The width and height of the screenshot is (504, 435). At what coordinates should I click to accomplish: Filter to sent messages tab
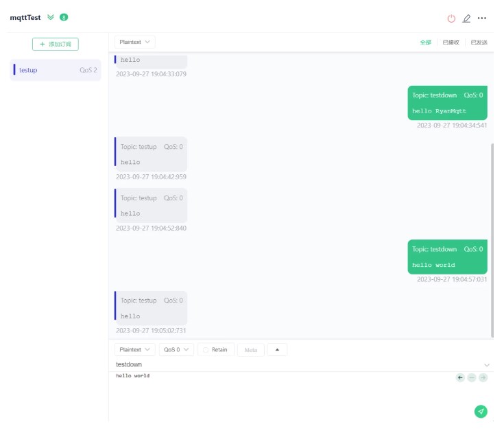point(479,42)
